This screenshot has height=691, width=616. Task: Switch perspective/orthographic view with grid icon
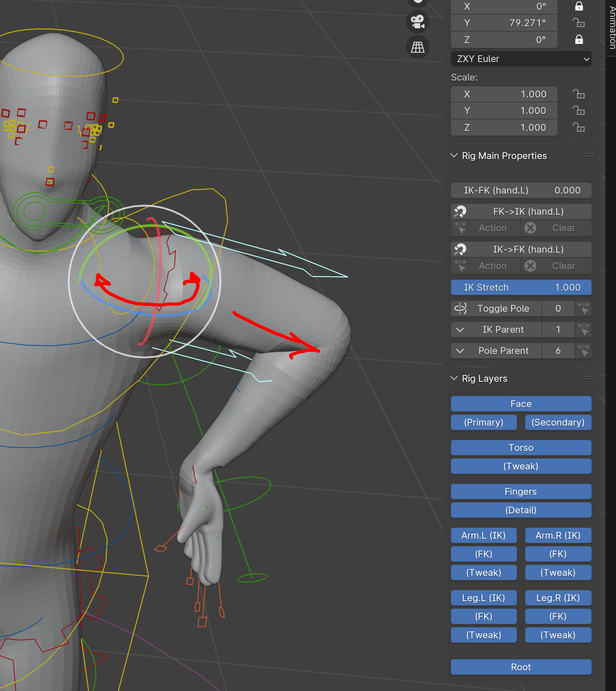pyautogui.click(x=418, y=47)
